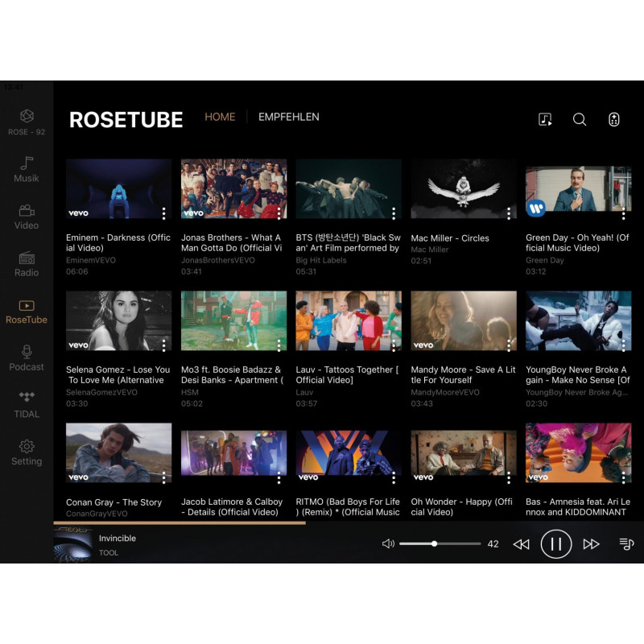This screenshot has height=644, width=644.
Task: Play Mac Miller - Circles thumbnail
Action: tap(464, 188)
